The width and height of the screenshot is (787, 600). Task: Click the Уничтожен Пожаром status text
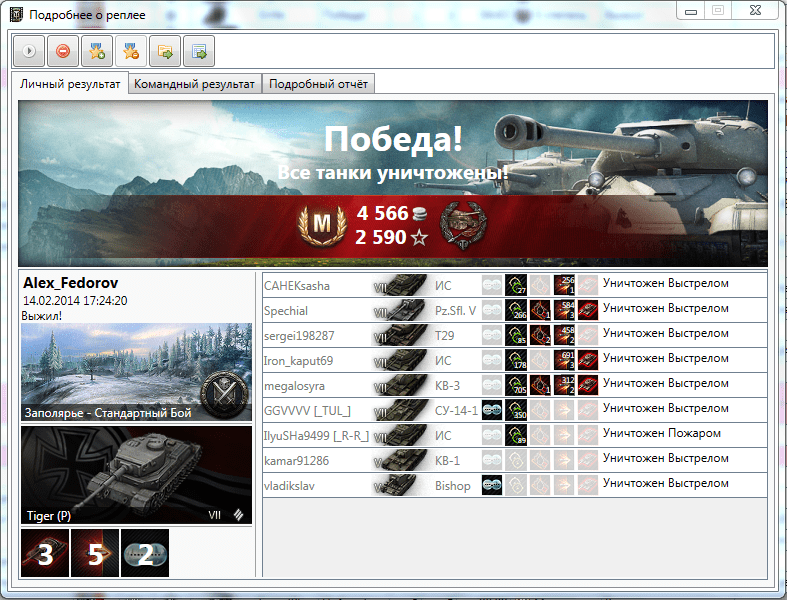[x=662, y=433]
